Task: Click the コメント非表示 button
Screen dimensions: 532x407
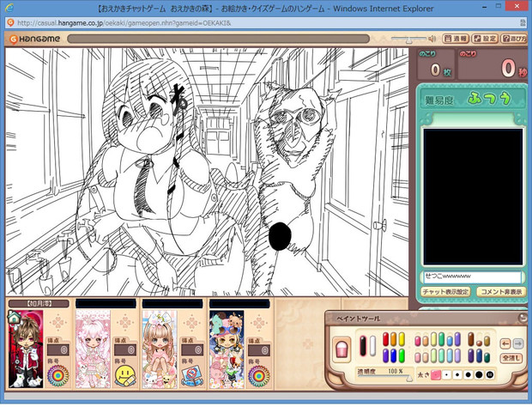Action: [499, 292]
